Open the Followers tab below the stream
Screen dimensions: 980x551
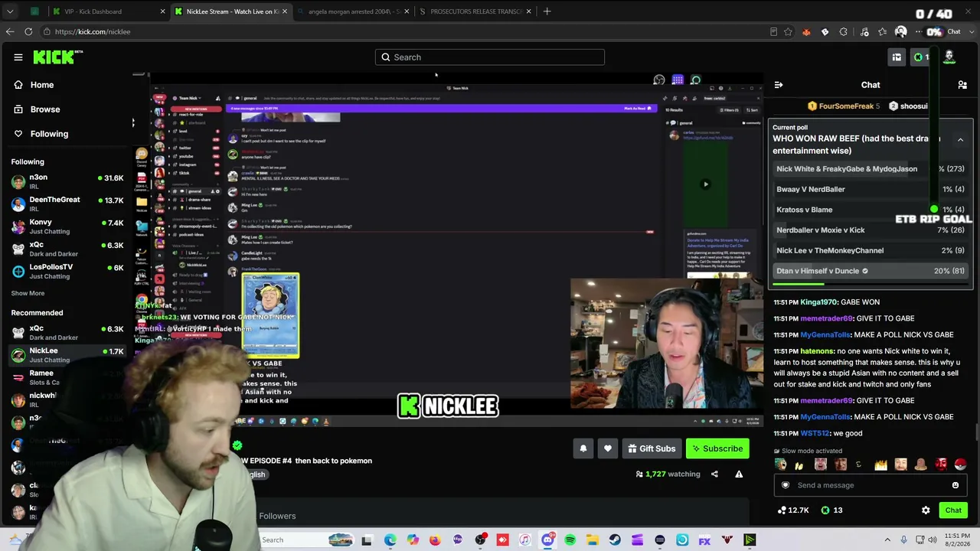pos(277,517)
